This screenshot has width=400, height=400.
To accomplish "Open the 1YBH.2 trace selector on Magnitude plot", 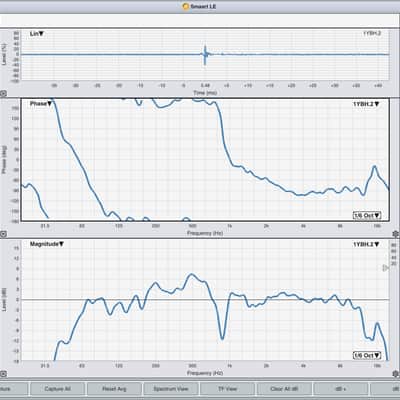I will point(366,244).
